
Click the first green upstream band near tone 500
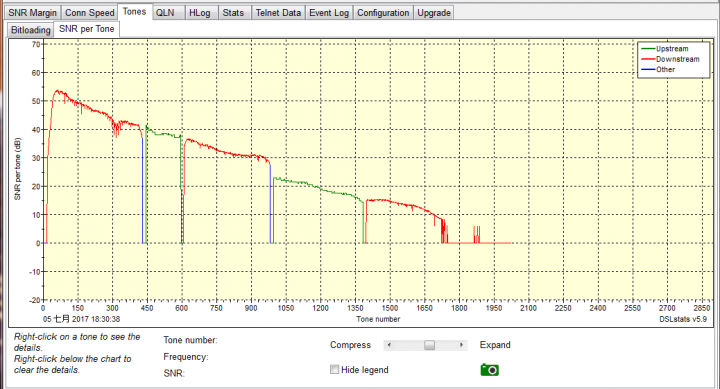163,134
